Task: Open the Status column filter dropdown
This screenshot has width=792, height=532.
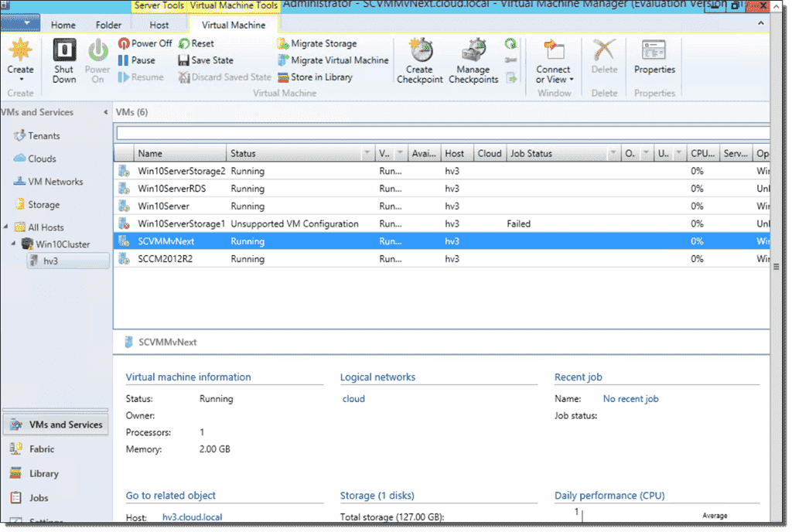Action: (367, 153)
